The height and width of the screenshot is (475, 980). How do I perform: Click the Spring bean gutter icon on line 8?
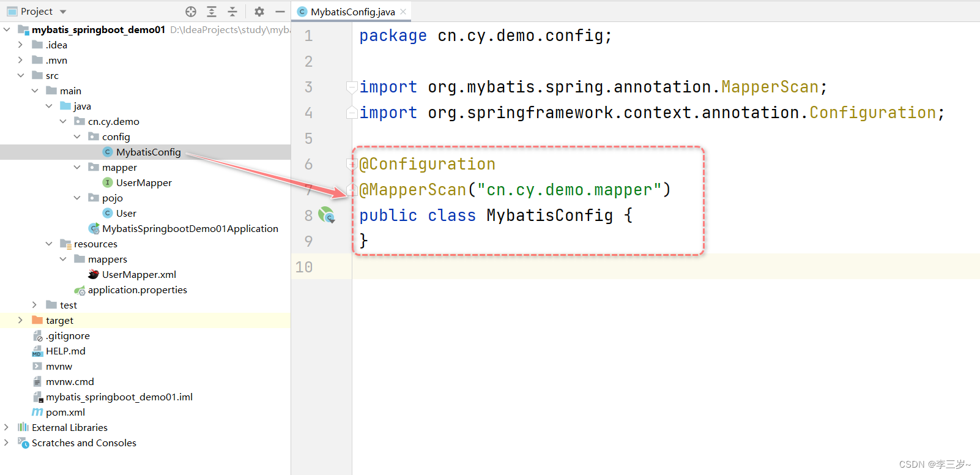327,215
